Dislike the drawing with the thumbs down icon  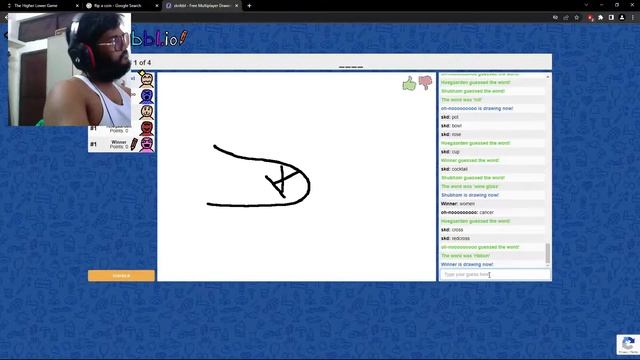[425, 82]
